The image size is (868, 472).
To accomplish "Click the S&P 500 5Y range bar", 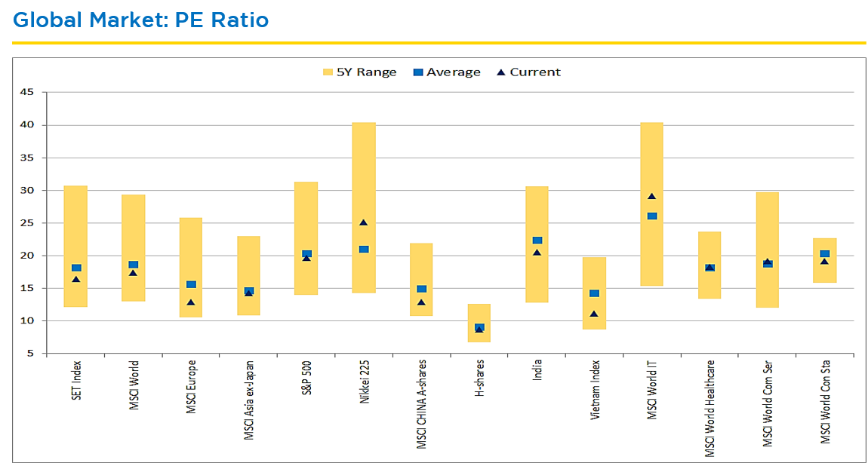I will [x=306, y=211].
